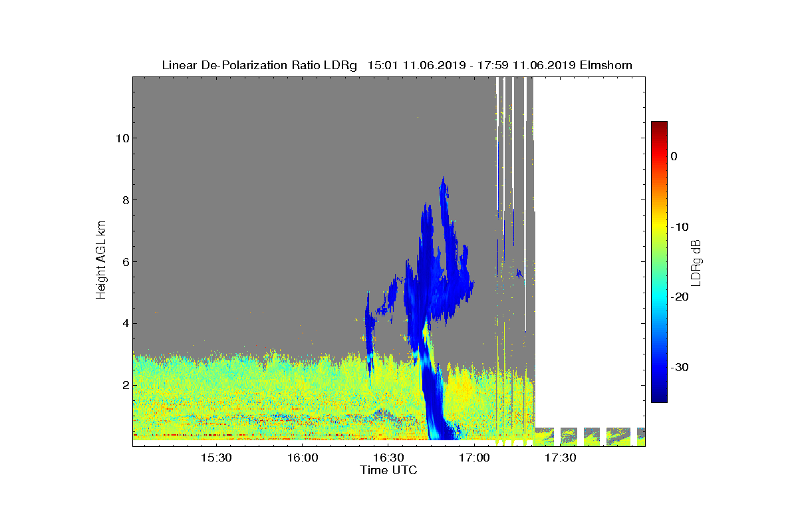
Task: Click the 17:30 time tick label
Action: pyautogui.click(x=560, y=458)
